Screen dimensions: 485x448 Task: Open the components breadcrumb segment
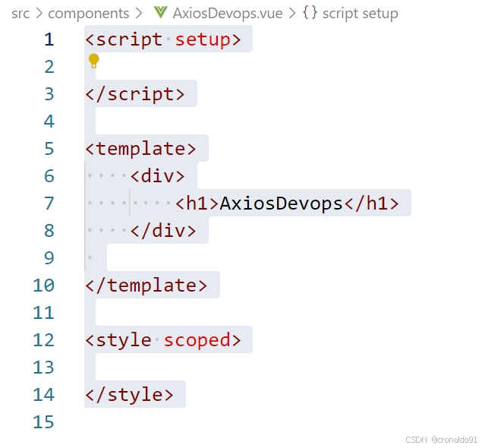pyautogui.click(x=89, y=14)
